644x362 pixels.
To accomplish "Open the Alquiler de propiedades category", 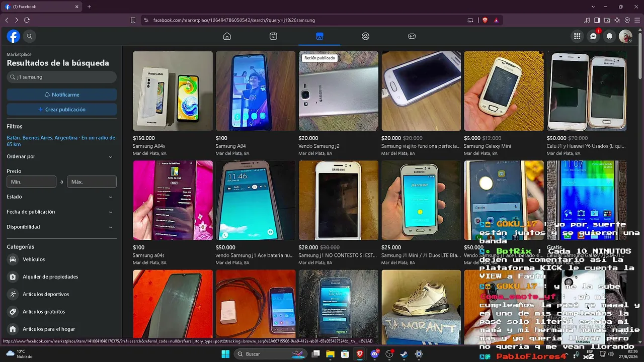I will click(61, 277).
